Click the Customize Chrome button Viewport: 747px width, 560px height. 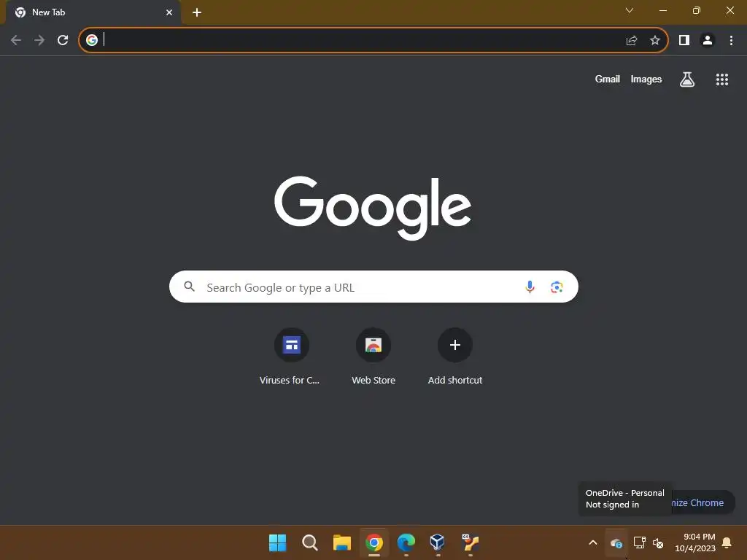point(703,503)
